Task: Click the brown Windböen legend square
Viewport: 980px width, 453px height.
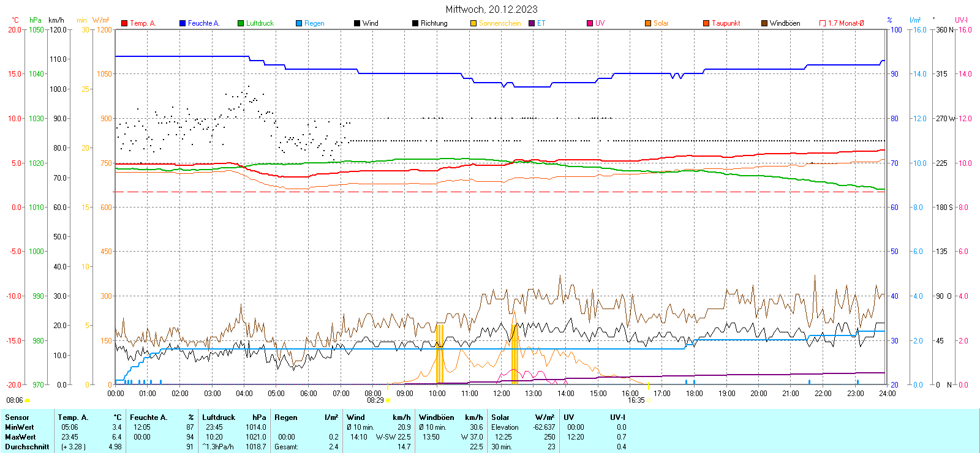Action: point(764,23)
